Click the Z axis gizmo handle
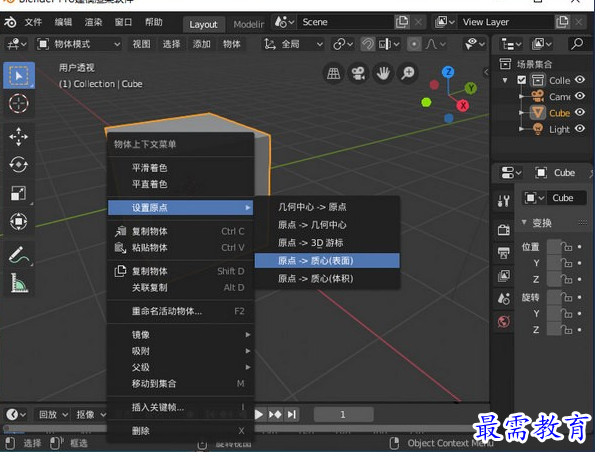Image resolution: width=597 pixels, height=459 pixels. (448, 72)
